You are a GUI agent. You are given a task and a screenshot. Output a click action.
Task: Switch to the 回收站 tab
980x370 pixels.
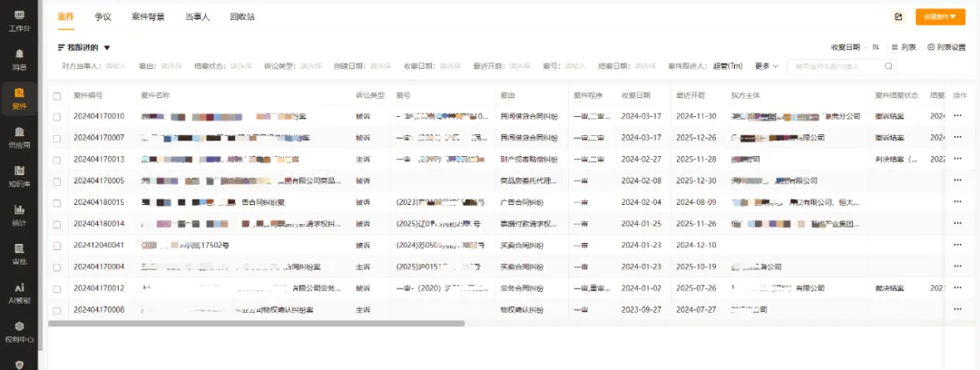(x=242, y=17)
